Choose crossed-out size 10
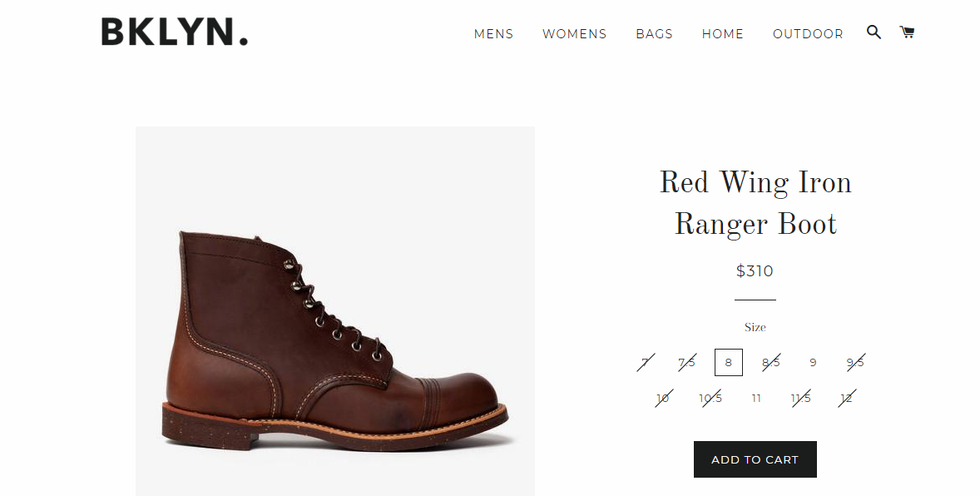Viewport: 980px width, 496px height. coord(663,398)
